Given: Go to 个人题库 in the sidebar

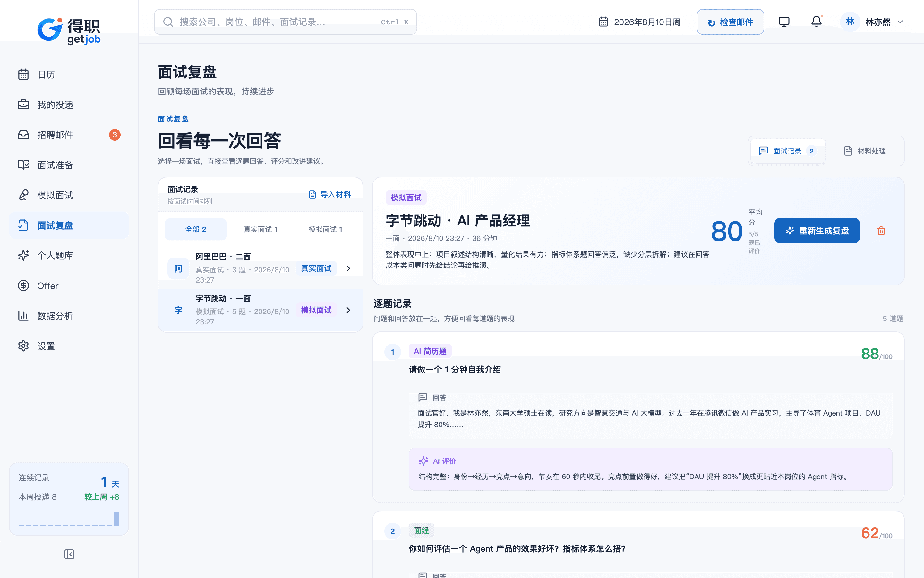Looking at the screenshot, I should coord(69,255).
